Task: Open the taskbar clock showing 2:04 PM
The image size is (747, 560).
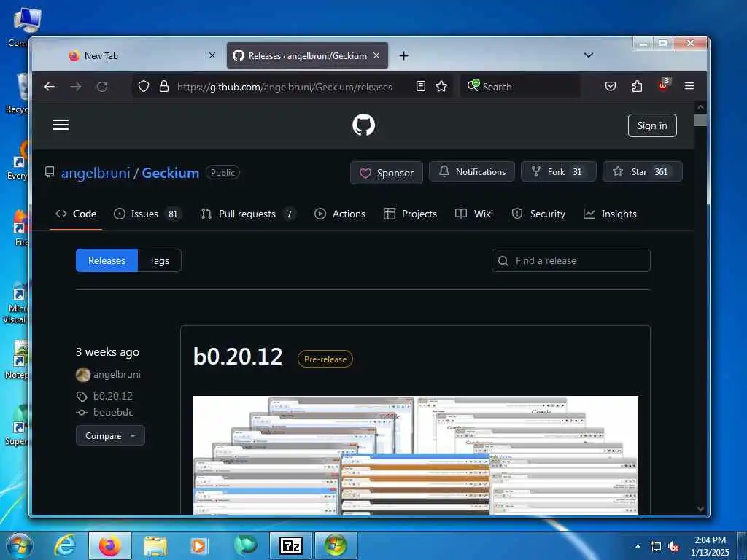Action: (710, 546)
